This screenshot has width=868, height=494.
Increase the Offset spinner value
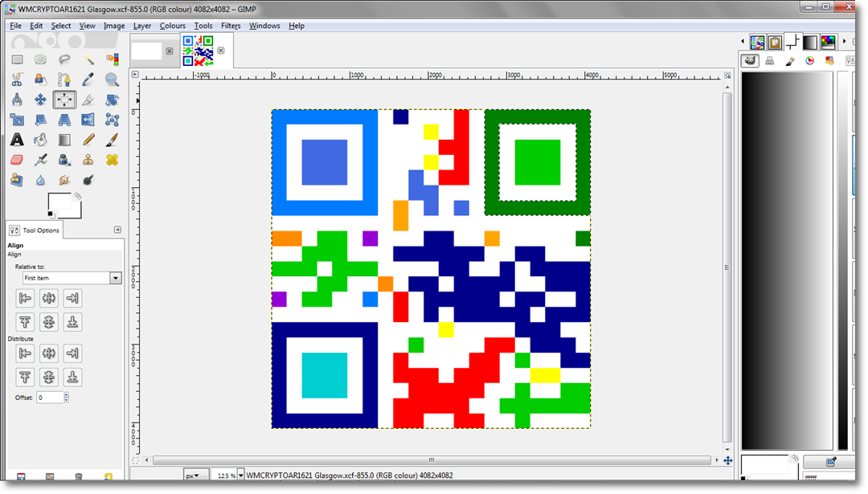(x=67, y=394)
